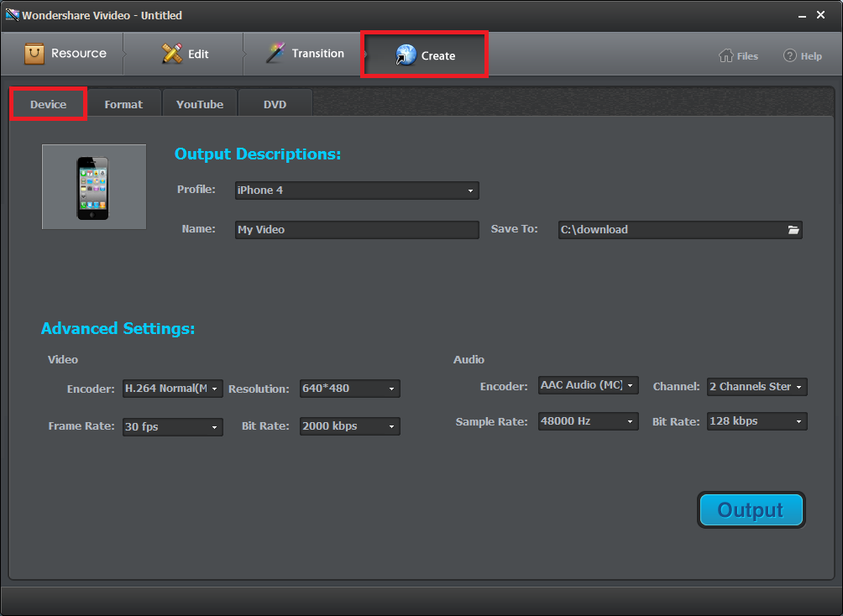Open the video Bit Rate dropdown 2000 kbps
This screenshot has height=616, width=843.
coord(349,426)
